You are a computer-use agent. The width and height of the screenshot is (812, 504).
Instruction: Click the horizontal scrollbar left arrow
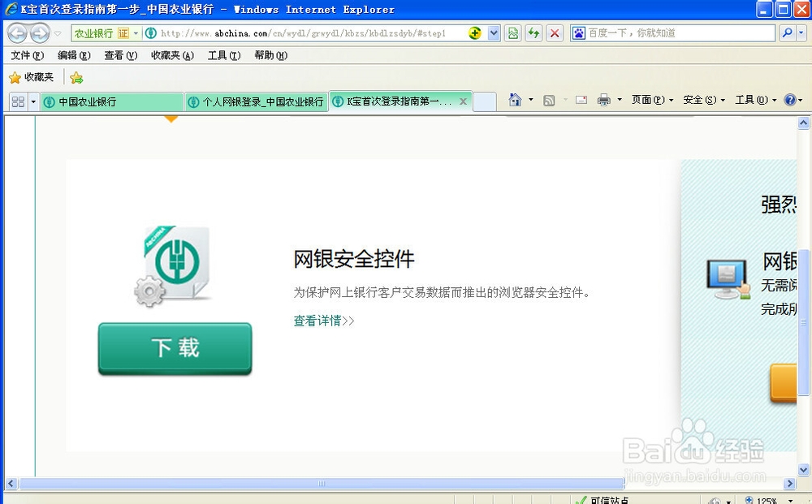click(x=11, y=483)
